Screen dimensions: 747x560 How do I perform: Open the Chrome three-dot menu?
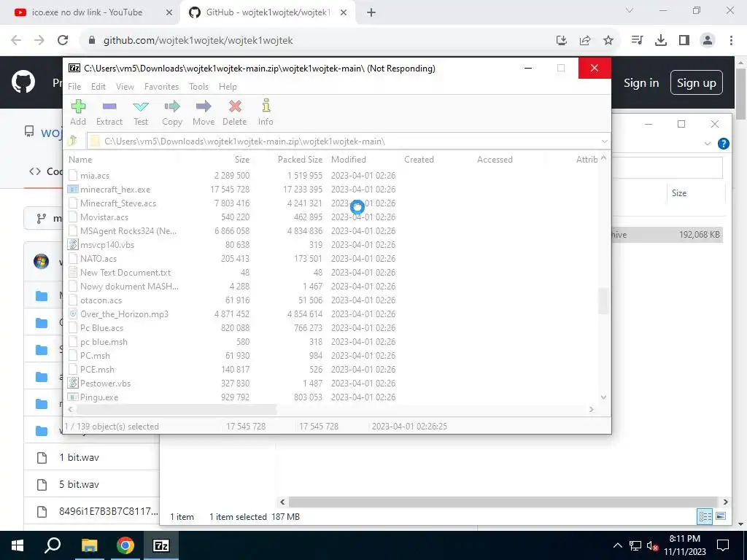(x=731, y=41)
